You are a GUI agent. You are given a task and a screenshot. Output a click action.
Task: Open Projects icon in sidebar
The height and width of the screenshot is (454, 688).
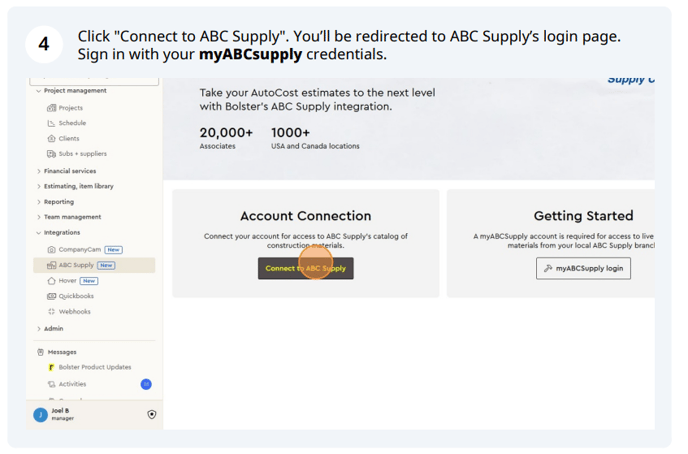(51, 108)
